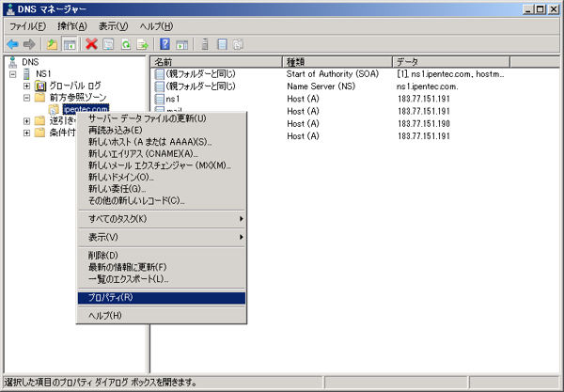Click the last toolbar icon with stacked documents
The image size is (564, 392).
238,44
